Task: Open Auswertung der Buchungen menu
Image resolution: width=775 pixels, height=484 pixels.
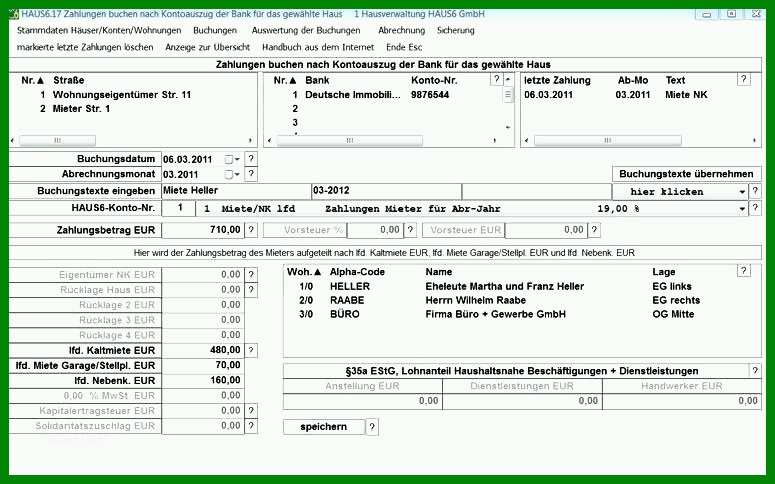Action: (x=306, y=30)
